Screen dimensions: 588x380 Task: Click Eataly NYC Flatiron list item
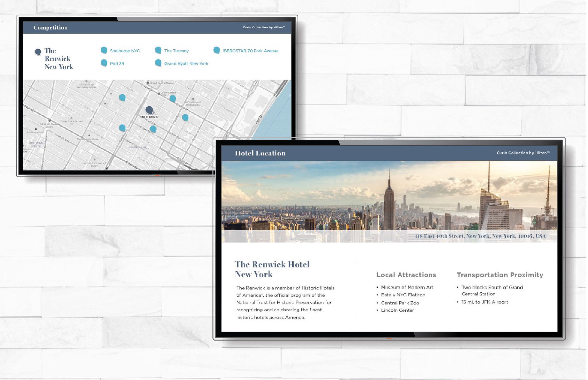coord(403,295)
